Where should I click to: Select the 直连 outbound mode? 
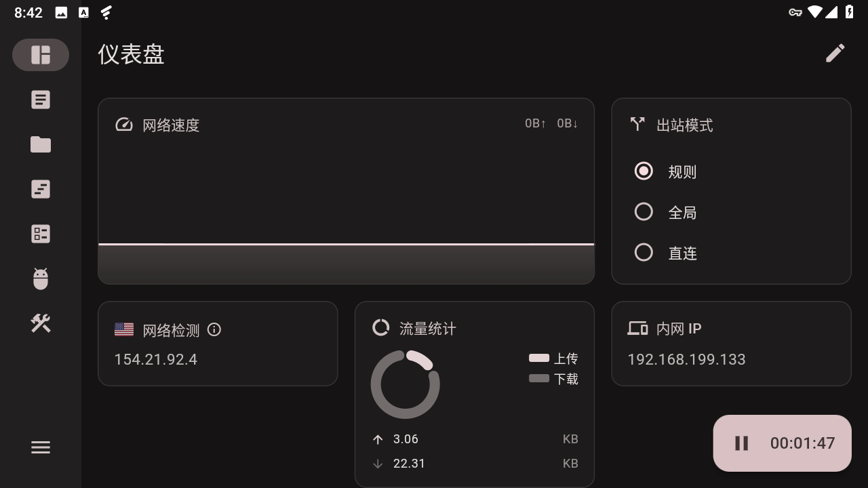[644, 253]
